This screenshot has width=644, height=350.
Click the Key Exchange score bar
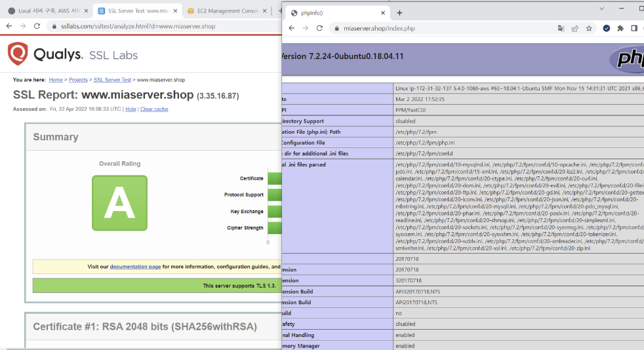pyautogui.click(x=275, y=211)
